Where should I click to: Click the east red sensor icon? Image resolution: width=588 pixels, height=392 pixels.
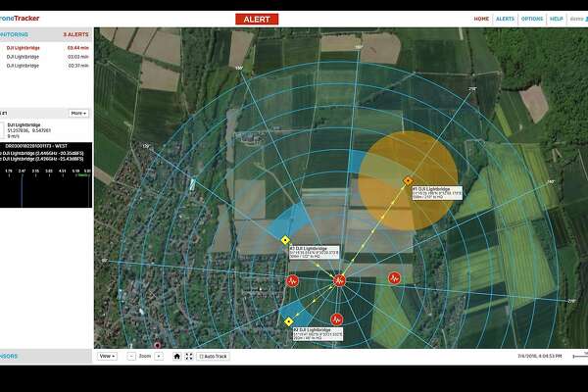(x=394, y=278)
